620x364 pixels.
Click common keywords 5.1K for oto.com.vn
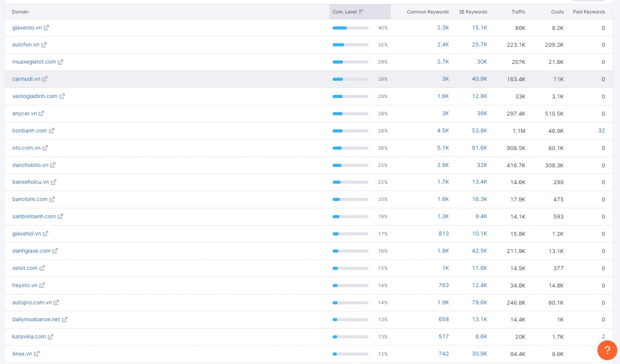443,148
